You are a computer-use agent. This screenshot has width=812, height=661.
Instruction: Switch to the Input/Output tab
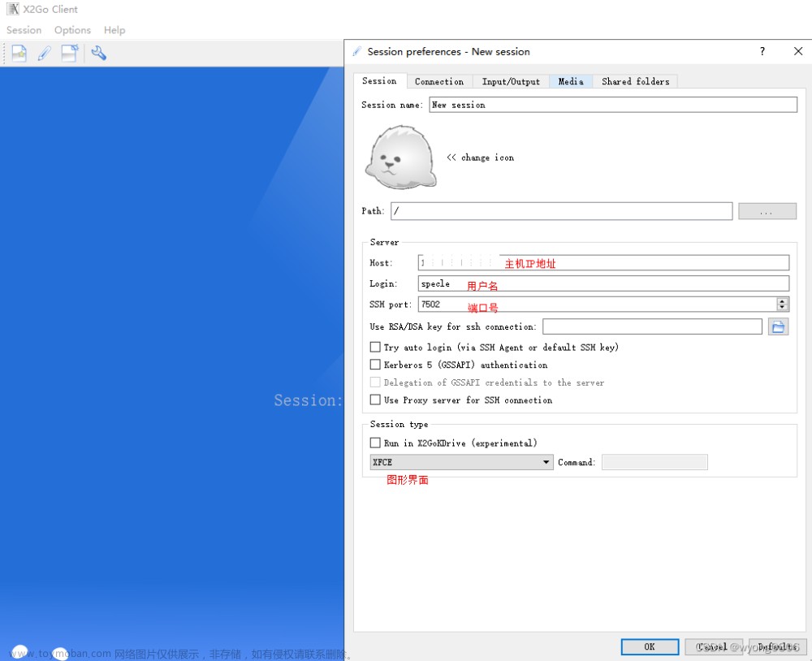[x=511, y=81]
